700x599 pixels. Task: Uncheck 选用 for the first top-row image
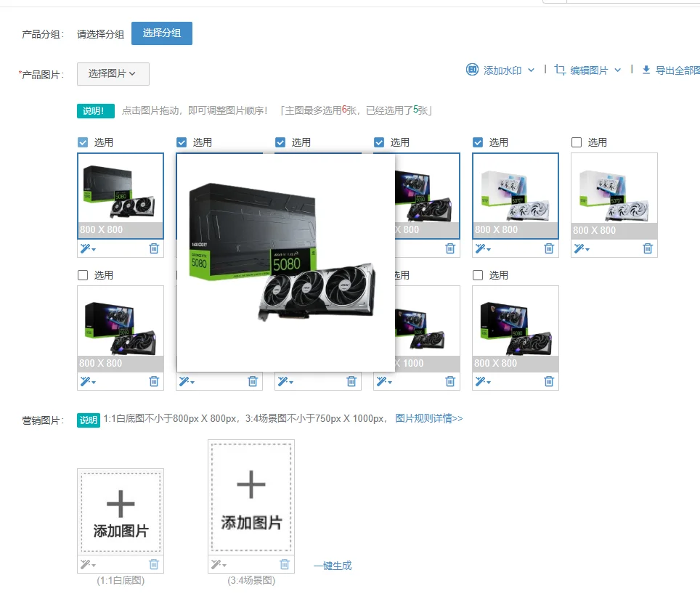tap(83, 142)
